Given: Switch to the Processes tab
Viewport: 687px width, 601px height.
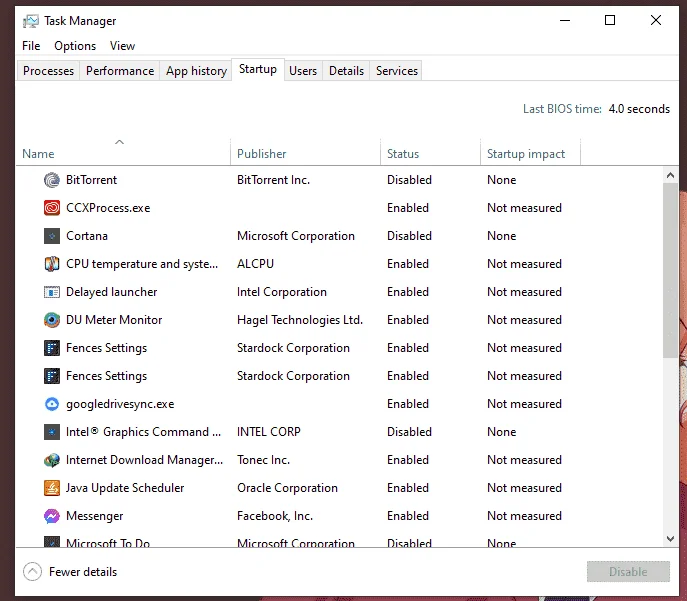Looking at the screenshot, I should click(x=49, y=71).
